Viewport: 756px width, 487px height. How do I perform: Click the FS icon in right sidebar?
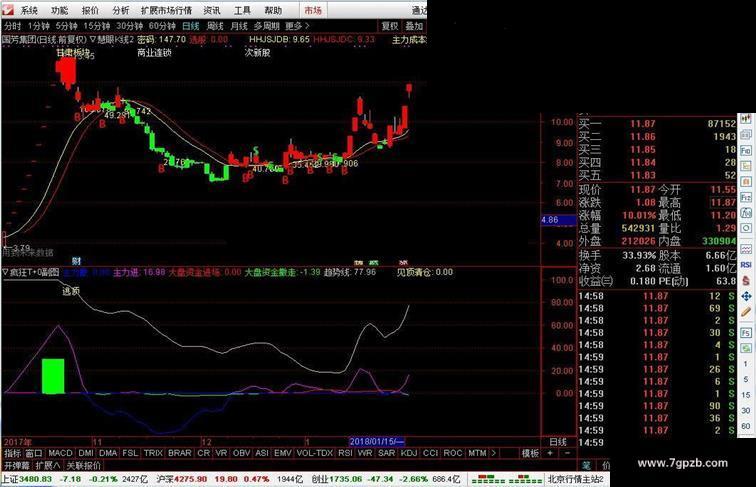746,333
